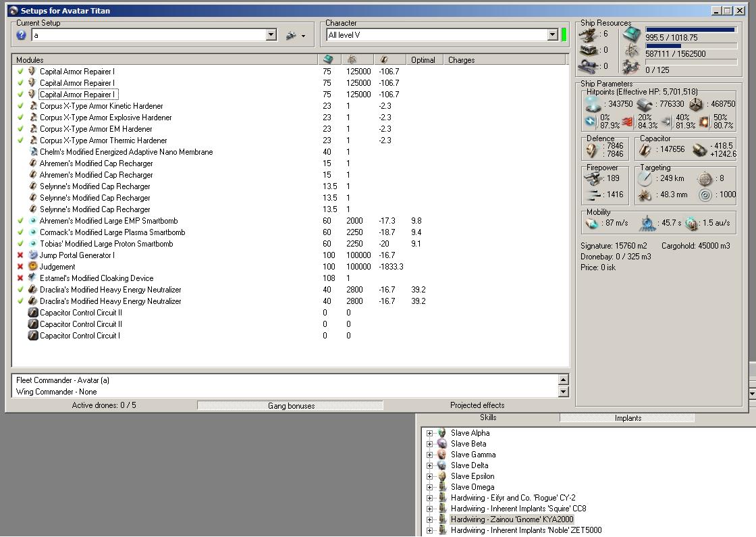Click the Capacitor Control Circuit I icon
756x537 pixels.
click(33, 335)
